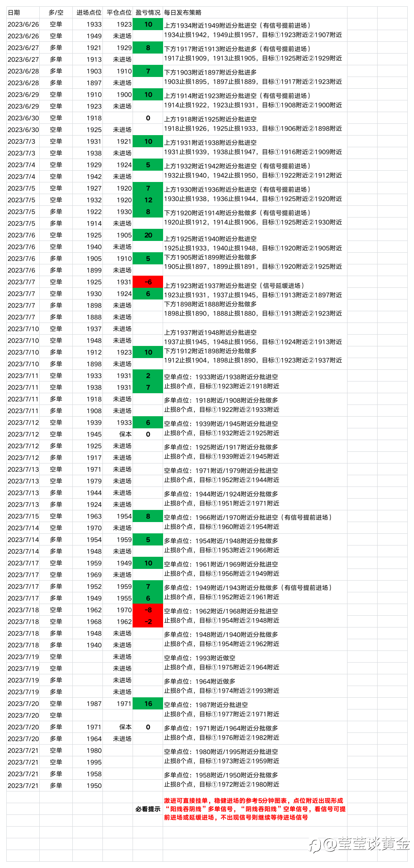Select the 信号延缓进场 strategy line 上方1923附近1937附近
The height and width of the screenshot is (868, 414).
click(234, 286)
